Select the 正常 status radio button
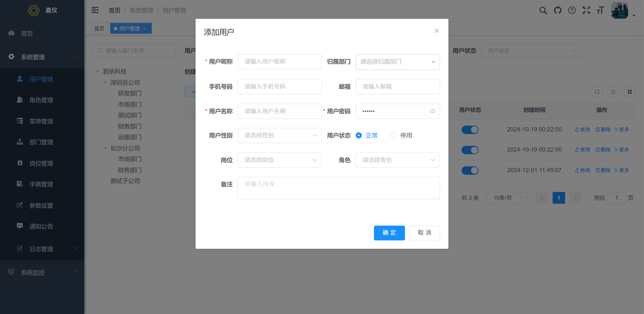This screenshot has height=314, width=644. (359, 136)
